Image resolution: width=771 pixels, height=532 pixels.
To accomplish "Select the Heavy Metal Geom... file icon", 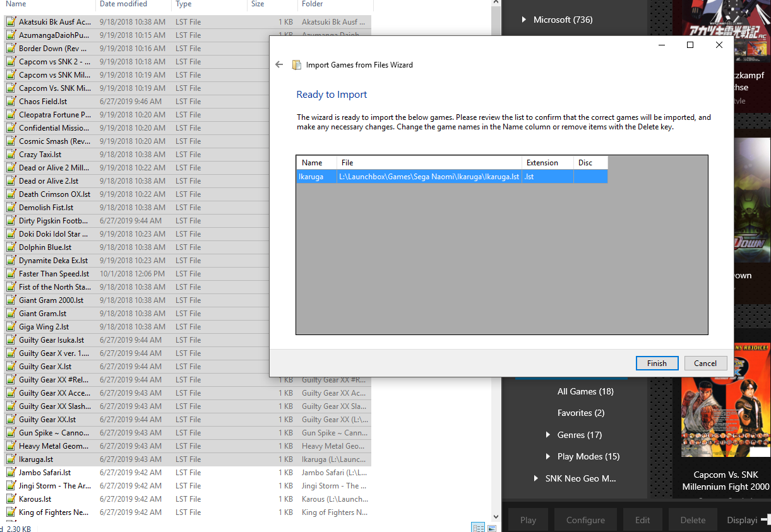I will [x=11, y=446].
